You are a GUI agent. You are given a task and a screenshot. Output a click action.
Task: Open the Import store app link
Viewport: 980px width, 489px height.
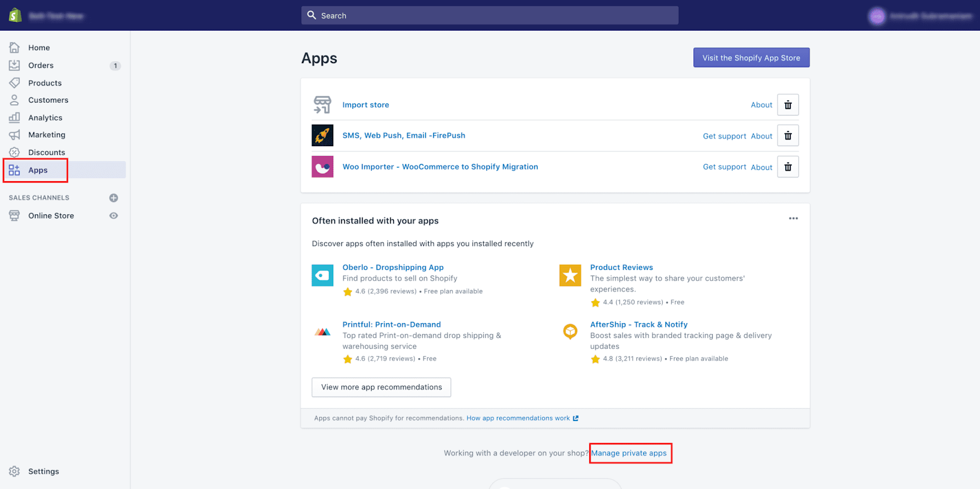(366, 105)
